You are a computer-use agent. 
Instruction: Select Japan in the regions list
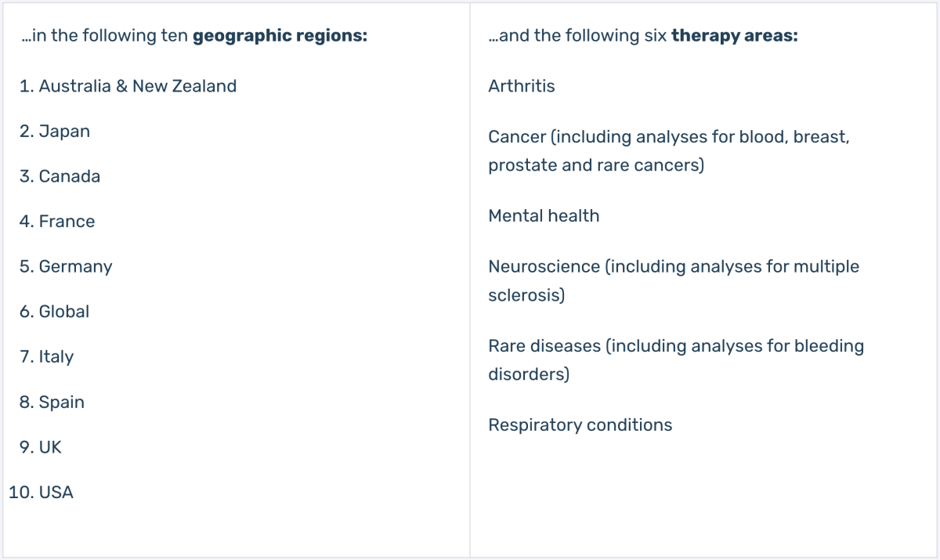tap(55, 132)
